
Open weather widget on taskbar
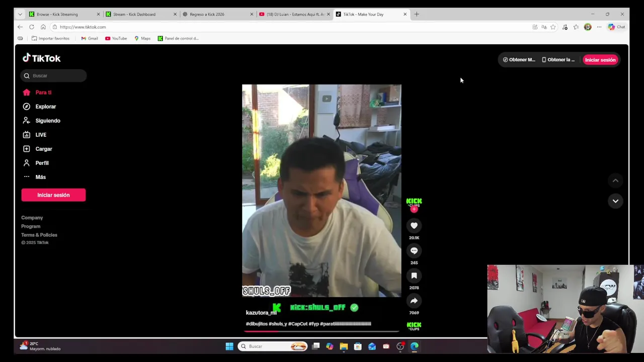click(40, 346)
